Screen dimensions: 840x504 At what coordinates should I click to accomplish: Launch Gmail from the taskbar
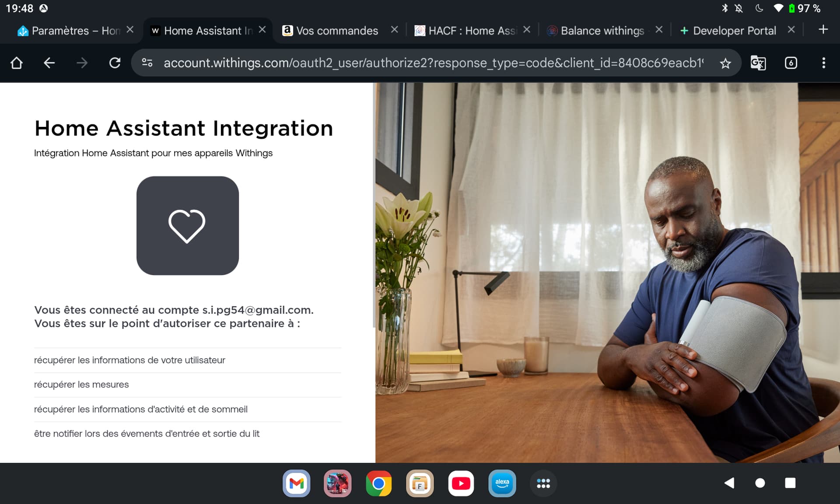(297, 483)
